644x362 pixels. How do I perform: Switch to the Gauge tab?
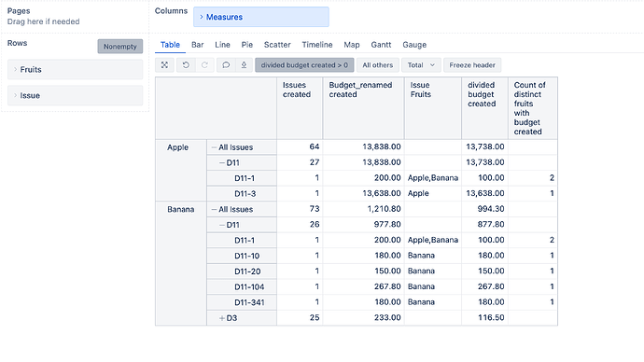click(414, 45)
